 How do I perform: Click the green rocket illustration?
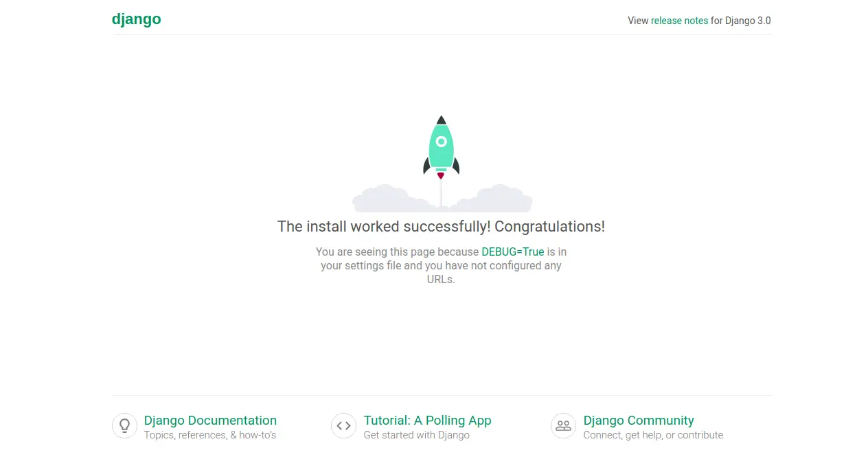(441, 147)
